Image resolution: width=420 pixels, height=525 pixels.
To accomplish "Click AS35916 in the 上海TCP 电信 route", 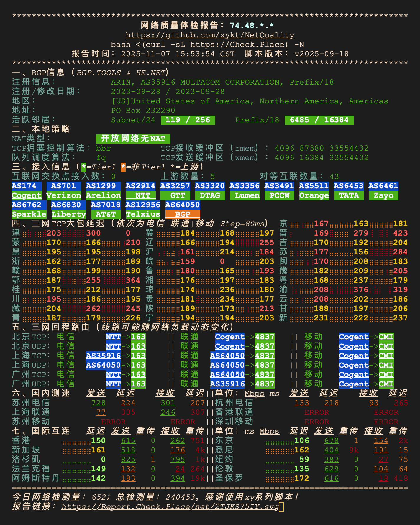I will [x=104, y=356].
